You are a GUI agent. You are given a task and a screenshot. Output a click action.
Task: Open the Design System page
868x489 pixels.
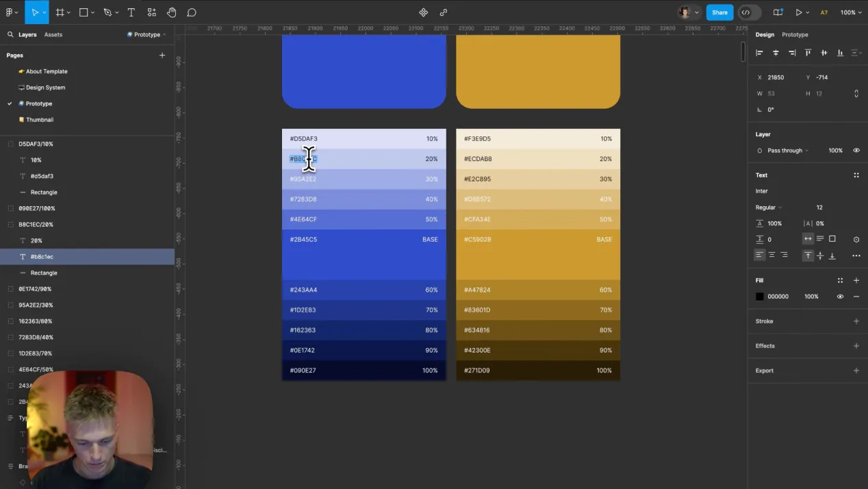tap(45, 88)
